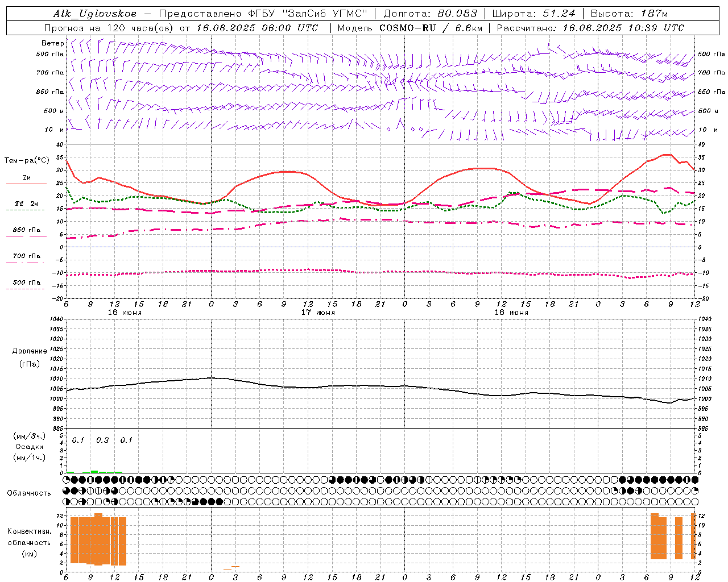Click the 17 июня date label

318,313
